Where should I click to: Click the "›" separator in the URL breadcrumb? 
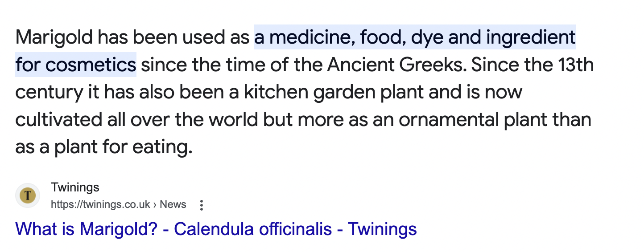point(155,205)
